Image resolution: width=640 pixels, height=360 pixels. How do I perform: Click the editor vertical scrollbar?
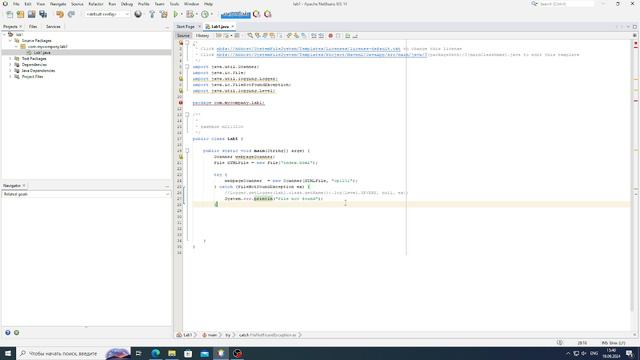[632, 176]
